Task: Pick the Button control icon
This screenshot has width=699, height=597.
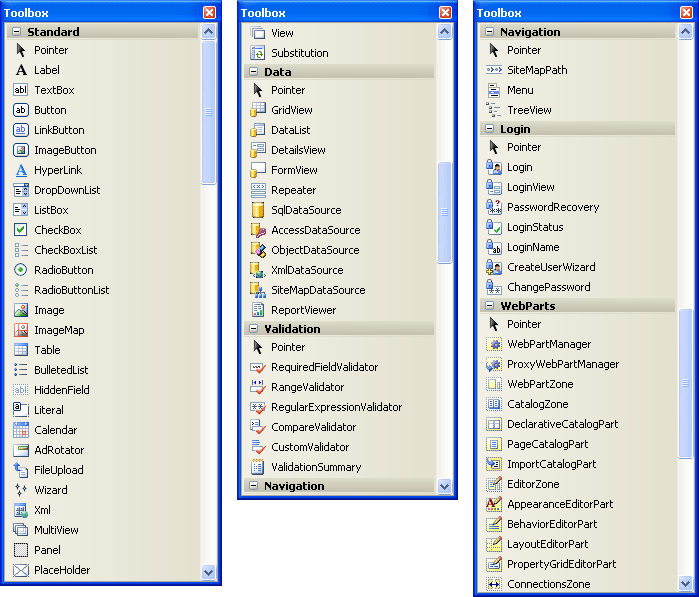Action: tap(21, 110)
